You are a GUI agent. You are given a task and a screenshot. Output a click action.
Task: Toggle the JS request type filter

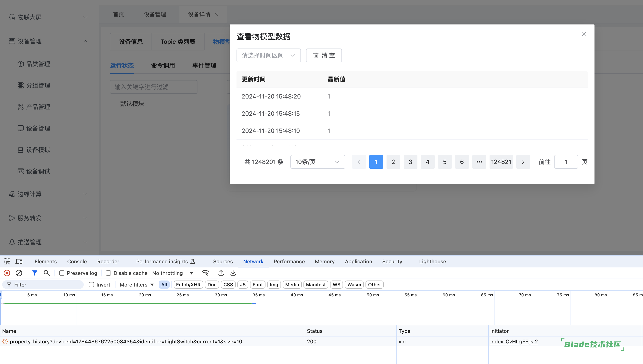[x=243, y=285]
